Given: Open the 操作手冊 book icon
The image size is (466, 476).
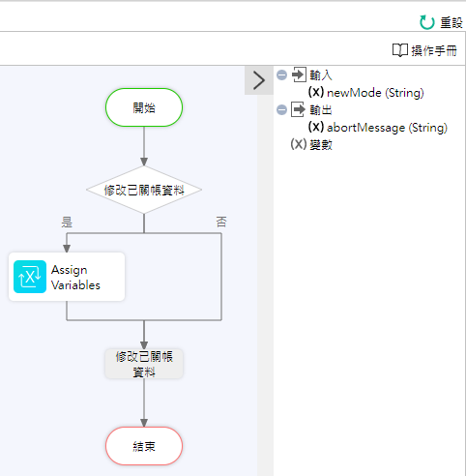Looking at the screenshot, I should point(400,50).
